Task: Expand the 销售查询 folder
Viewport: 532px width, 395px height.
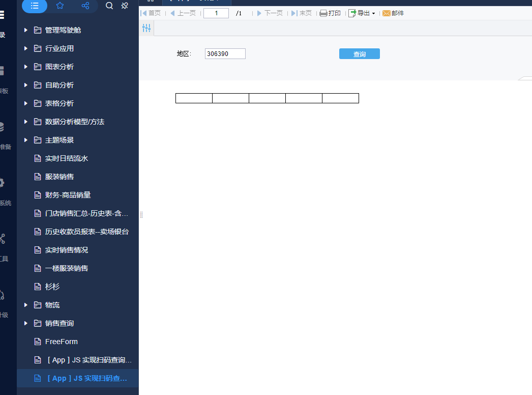Action: click(x=26, y=324)
